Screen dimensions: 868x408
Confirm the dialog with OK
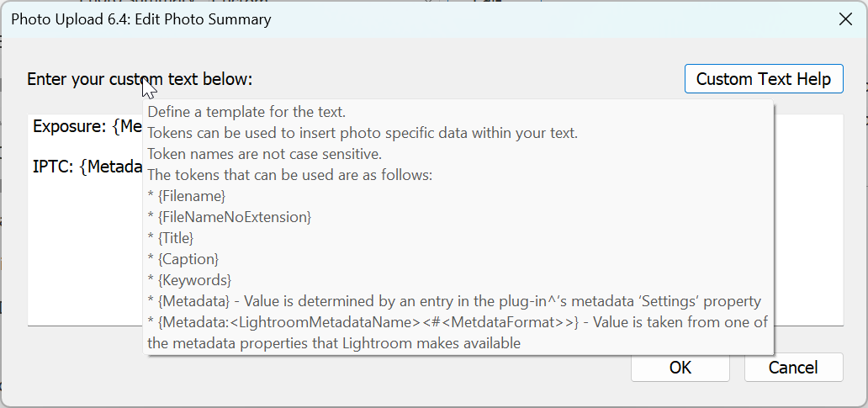click(x=680, y=368)
